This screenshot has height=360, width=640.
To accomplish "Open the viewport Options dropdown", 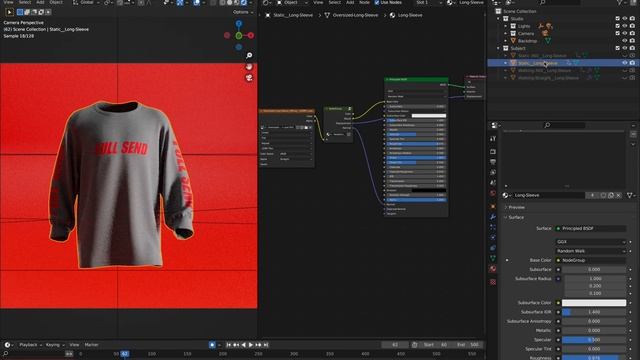I will pos(242,12).
